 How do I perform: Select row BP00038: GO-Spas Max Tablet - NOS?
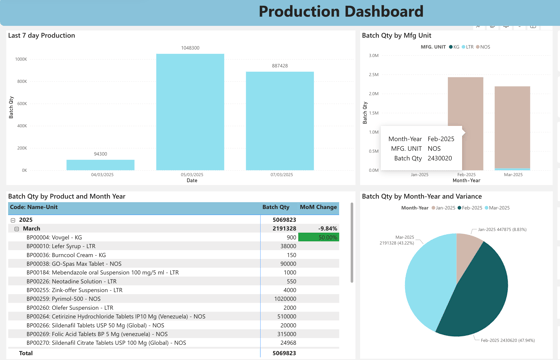pyautogui.click(x=174, y=264)
